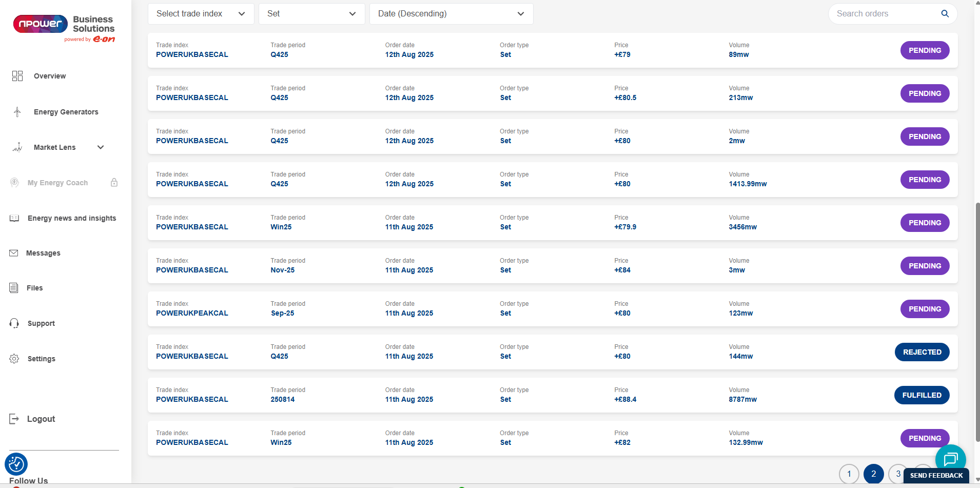Open the live chat bubble
Screen dimensions: 980x488
pyautogui.click(x=950, y=459)
